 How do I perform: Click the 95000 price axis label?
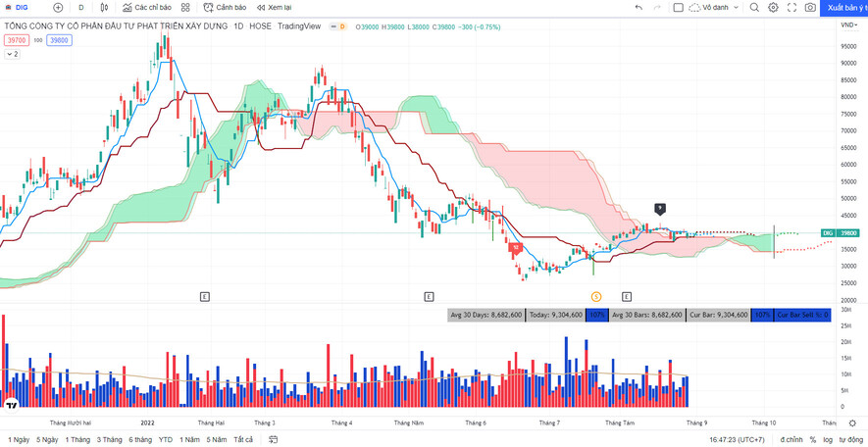(848, 46)
